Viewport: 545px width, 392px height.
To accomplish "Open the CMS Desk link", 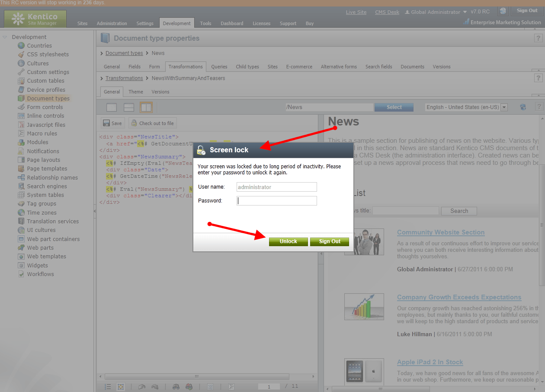I will tap(387, 12).
